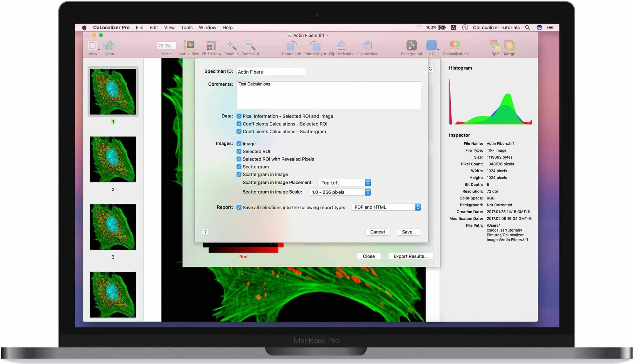Viewport: 633px width, 364px height.
Task: Click the Merge channels icon
Action: tap(509, 46)
